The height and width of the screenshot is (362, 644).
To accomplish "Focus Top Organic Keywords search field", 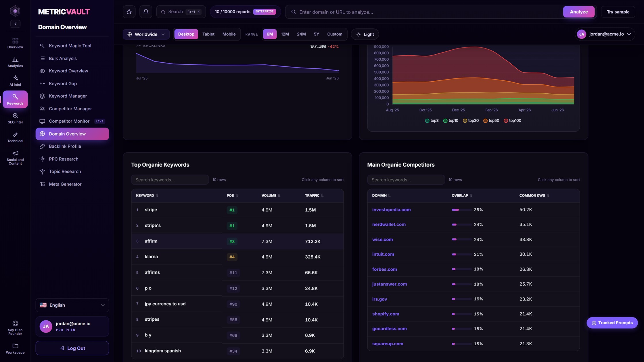I will (x=170, y=180).
